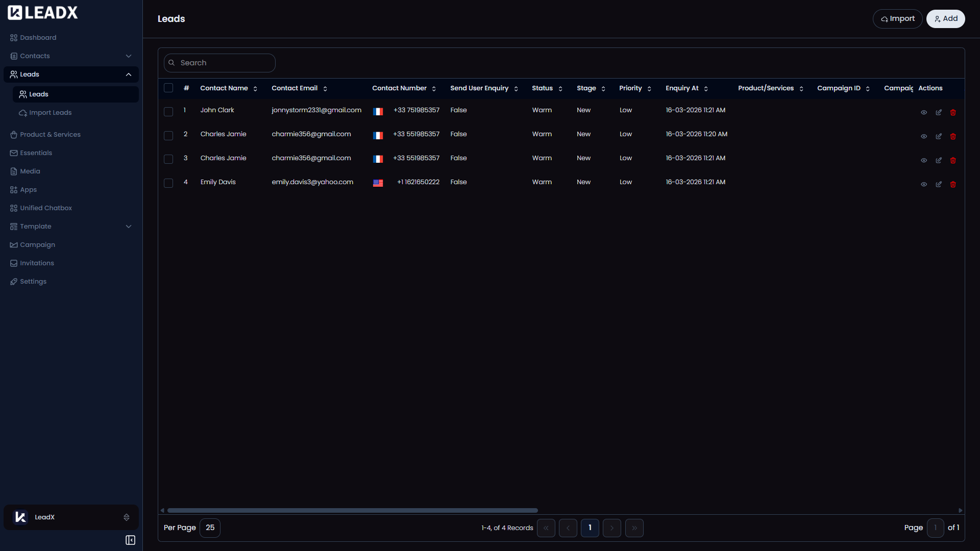Click the view eye icon for John Clark
Screen dimensions: 980x551
[923, 112]
